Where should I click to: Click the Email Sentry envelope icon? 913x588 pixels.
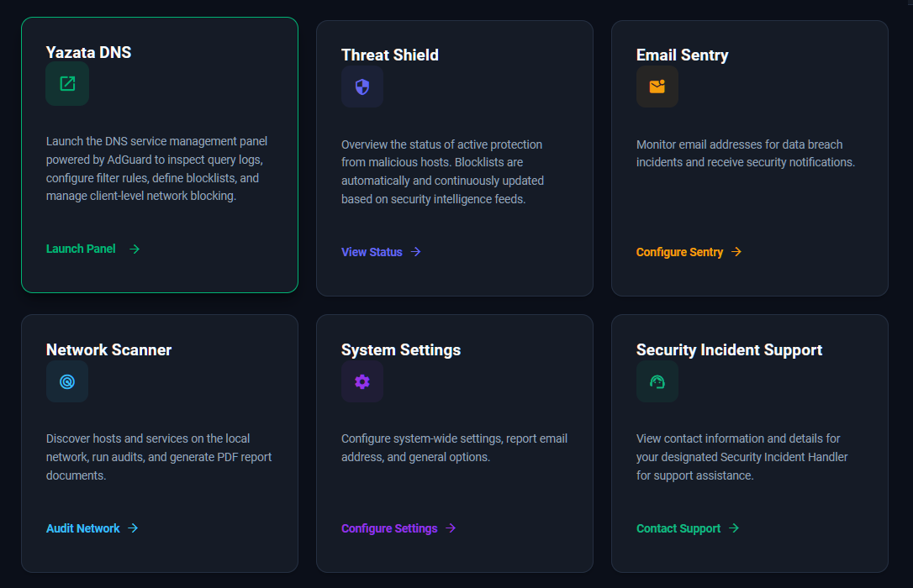point(657,87)
